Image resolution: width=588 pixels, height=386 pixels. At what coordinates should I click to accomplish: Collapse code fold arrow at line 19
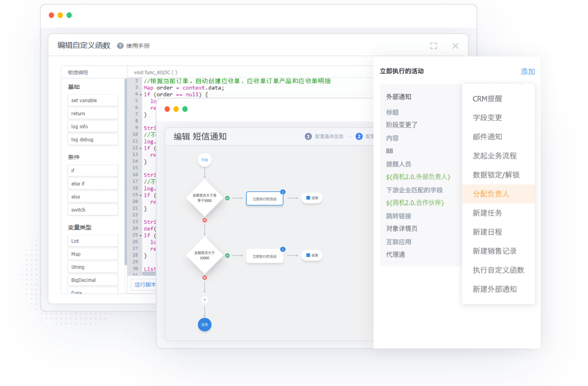click(140, 195)
